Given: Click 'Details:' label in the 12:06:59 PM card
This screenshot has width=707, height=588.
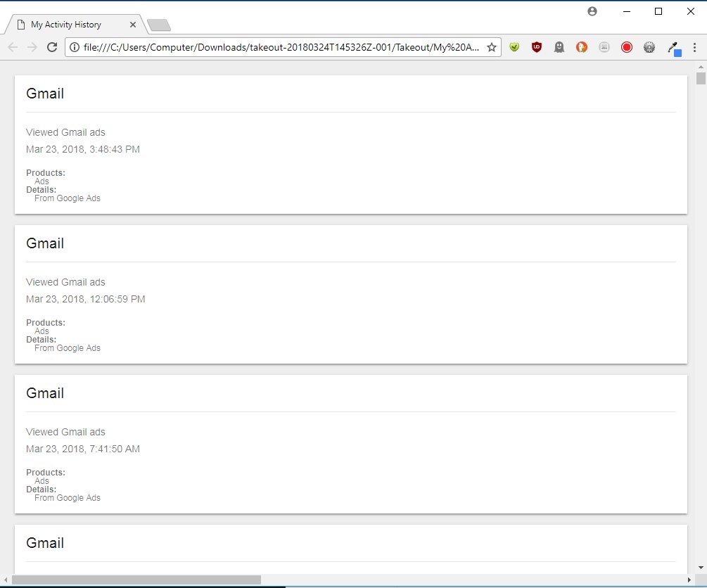Looking at the screenshot, I should (x=41, y=340).
